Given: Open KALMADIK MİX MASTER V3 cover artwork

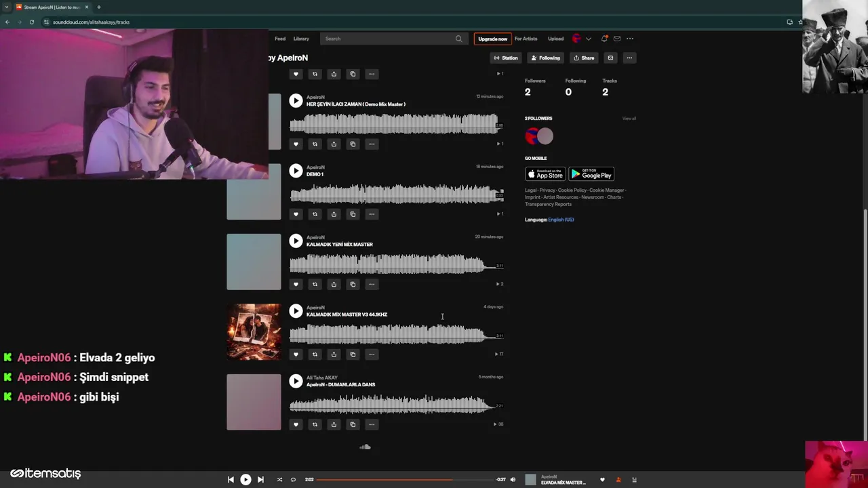Looking at the screenshot, I should [254, 332].
